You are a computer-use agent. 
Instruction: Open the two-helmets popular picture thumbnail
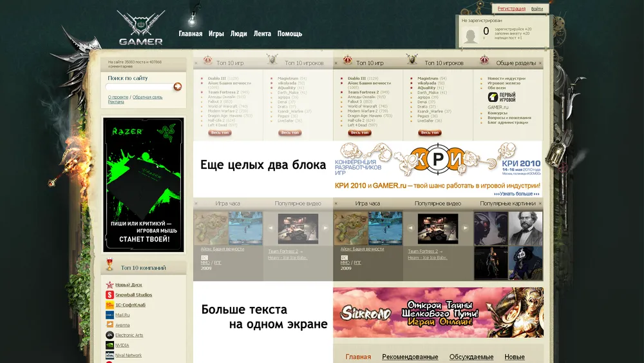point(491,229)
